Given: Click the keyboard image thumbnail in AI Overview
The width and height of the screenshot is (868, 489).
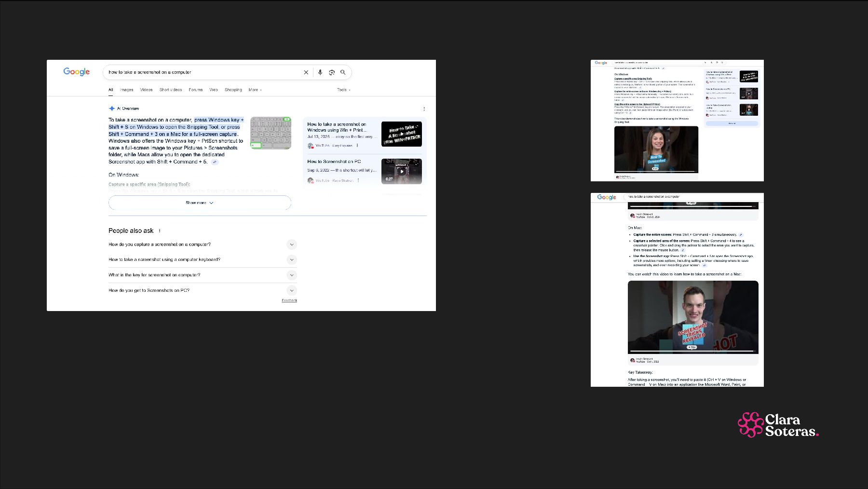Looking at the screenshot, I should click(271, 133).
